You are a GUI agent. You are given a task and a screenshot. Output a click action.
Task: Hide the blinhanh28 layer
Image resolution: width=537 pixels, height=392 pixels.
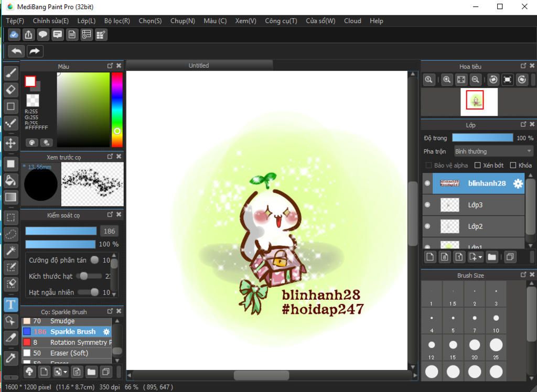[427, 183]
